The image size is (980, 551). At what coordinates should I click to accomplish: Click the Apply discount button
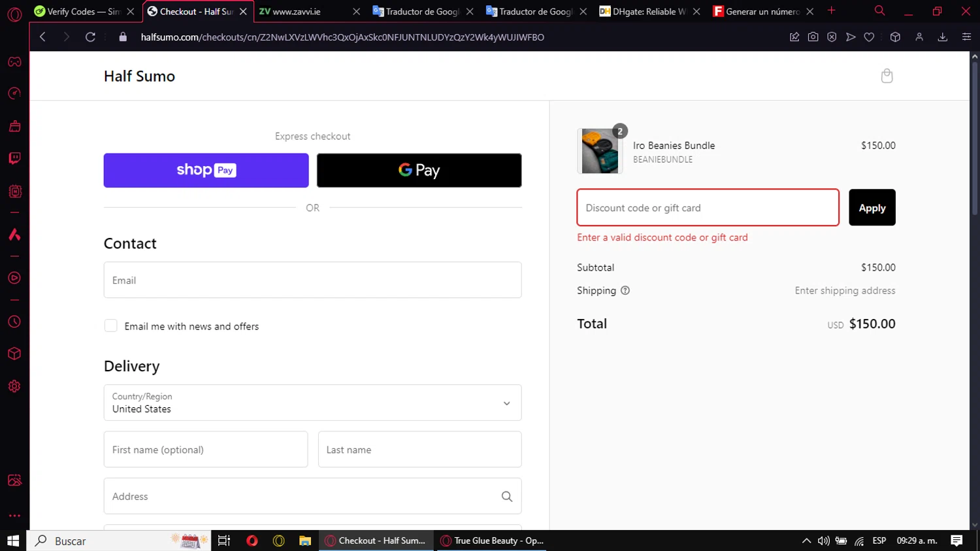tap(872, 208)
